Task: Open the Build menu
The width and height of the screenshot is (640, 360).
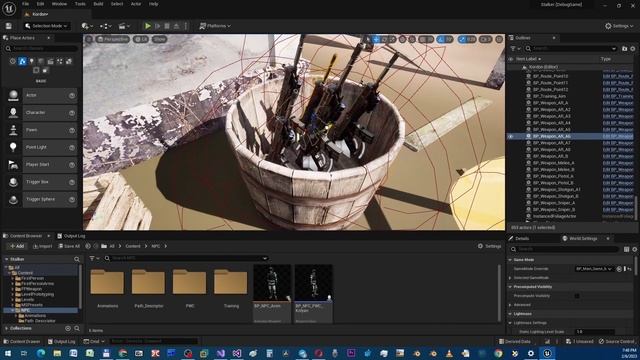Action: tap(98, 4)
